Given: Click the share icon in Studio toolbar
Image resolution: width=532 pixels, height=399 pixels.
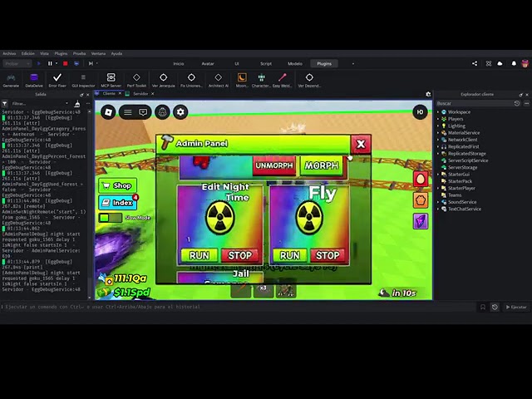Looking at the screenshot, I should click(475, 63).
